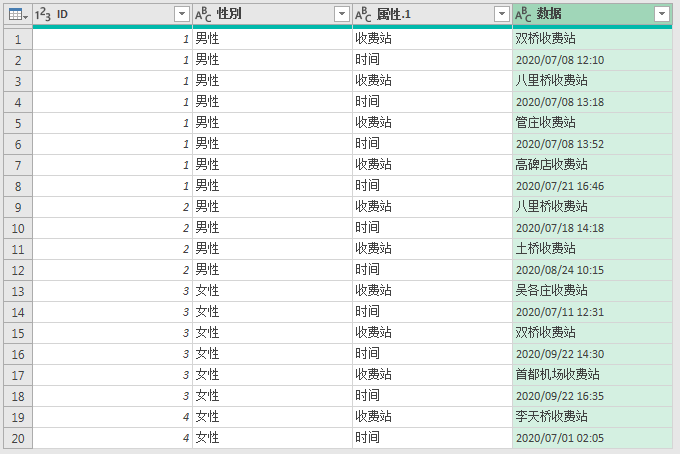This screenshot has height=454, width=680.
Task: Click the cell 2020/08/24 10:15
Action: [592, 270]
